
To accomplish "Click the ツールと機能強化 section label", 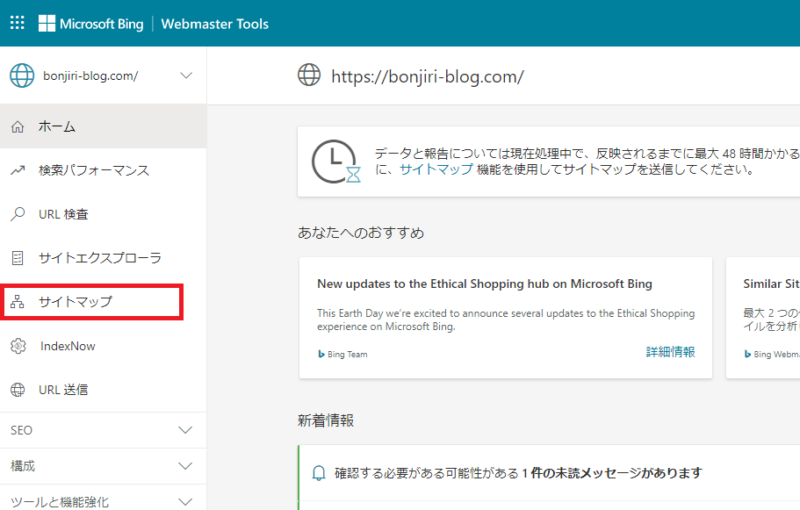I will (60, 502).
